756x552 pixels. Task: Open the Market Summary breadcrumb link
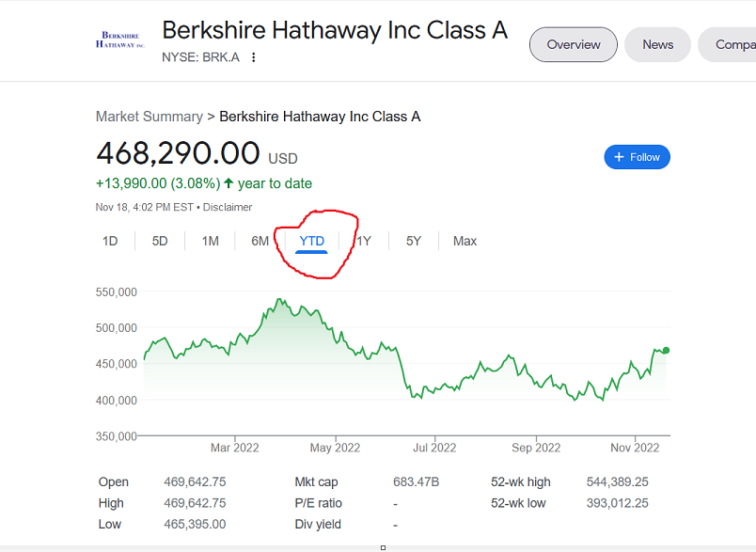[149, 117]
